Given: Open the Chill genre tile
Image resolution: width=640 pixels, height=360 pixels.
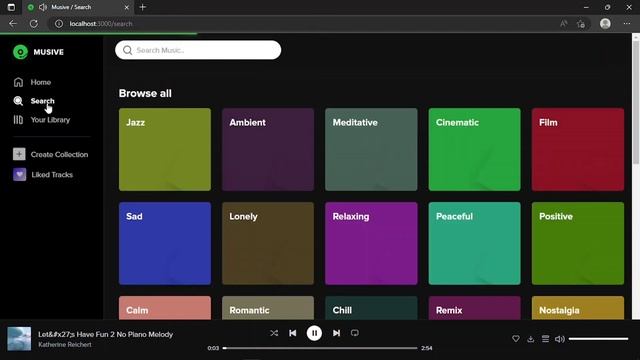Looking at the screenshot, I should pos(371,308).
